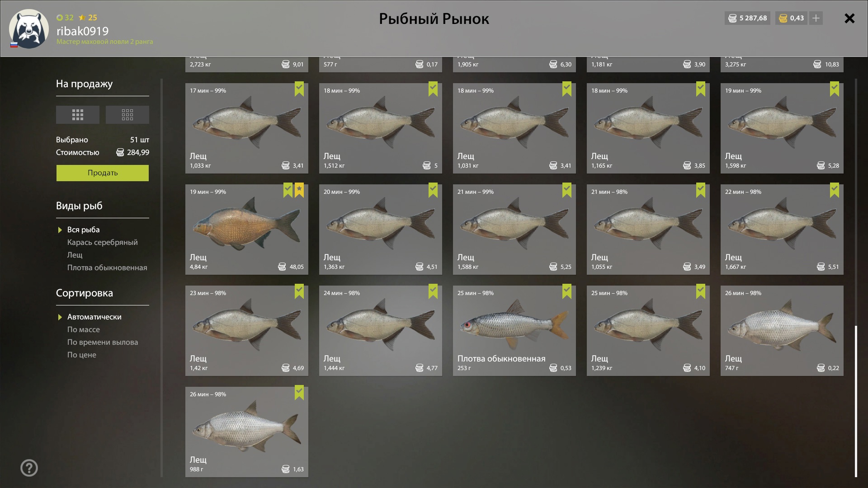The width and height of the screenshot is (868, 488).
Task: Click the star trophy badge on 4,84 кг Лещ
Action: coord(299,190)
